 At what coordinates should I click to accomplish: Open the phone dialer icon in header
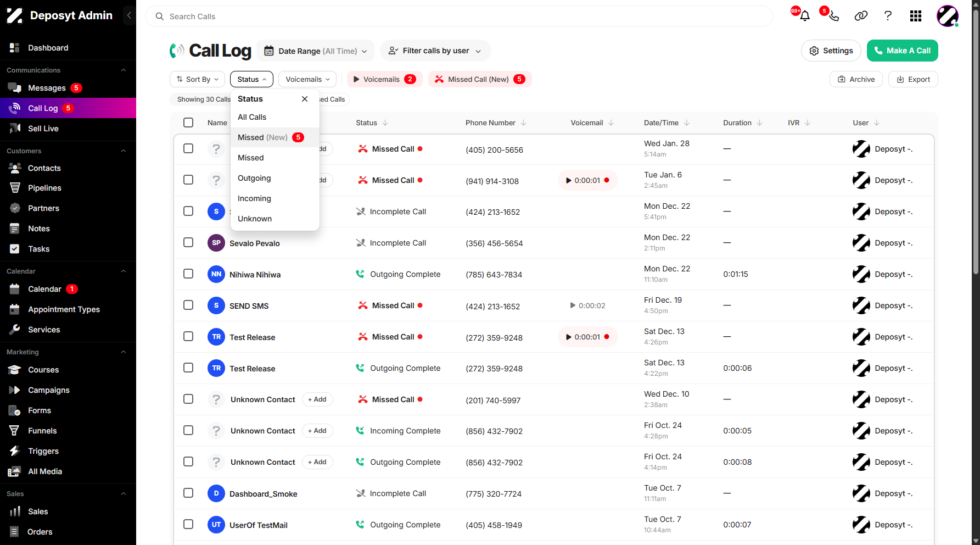833,16
